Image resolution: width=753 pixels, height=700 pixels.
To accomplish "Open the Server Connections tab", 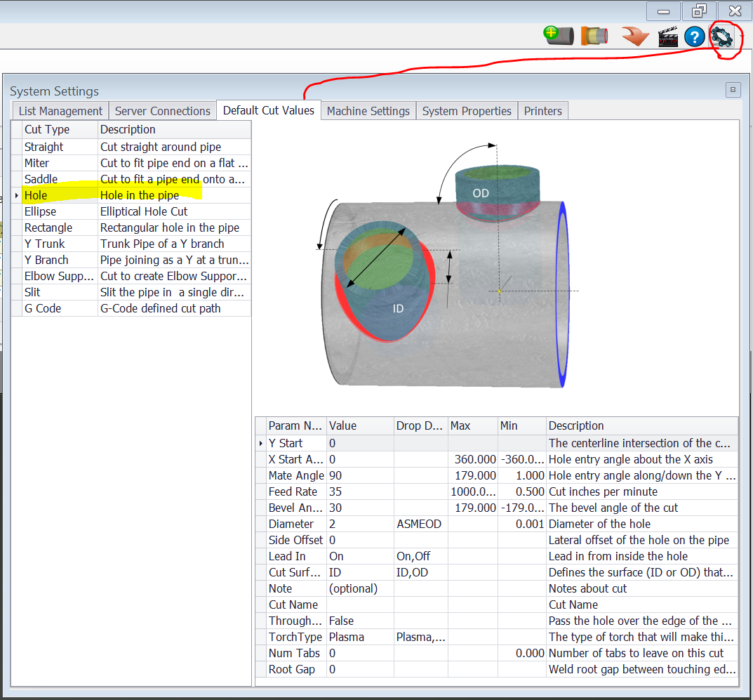I will pos(162,111).
